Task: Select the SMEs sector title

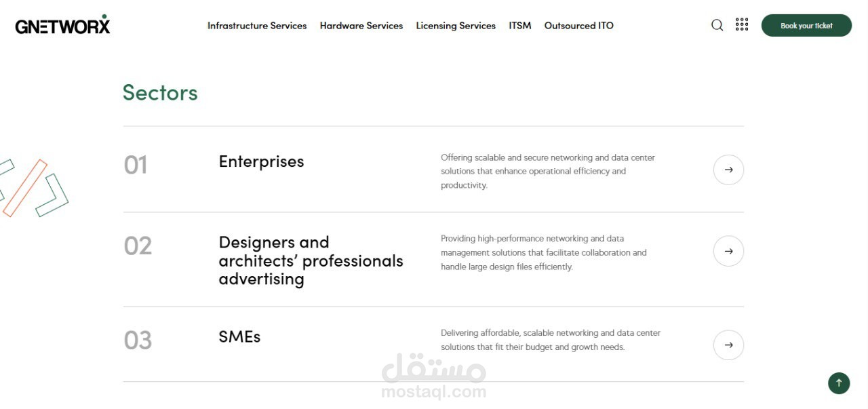Action: (x=239, y=336)
